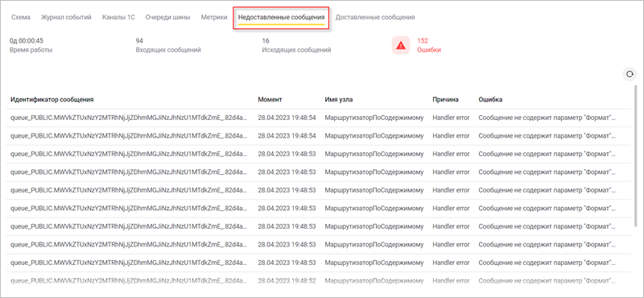Click the Имя узла column header
The height and width of the screenshot is (298, 644).
click(339, 100)
